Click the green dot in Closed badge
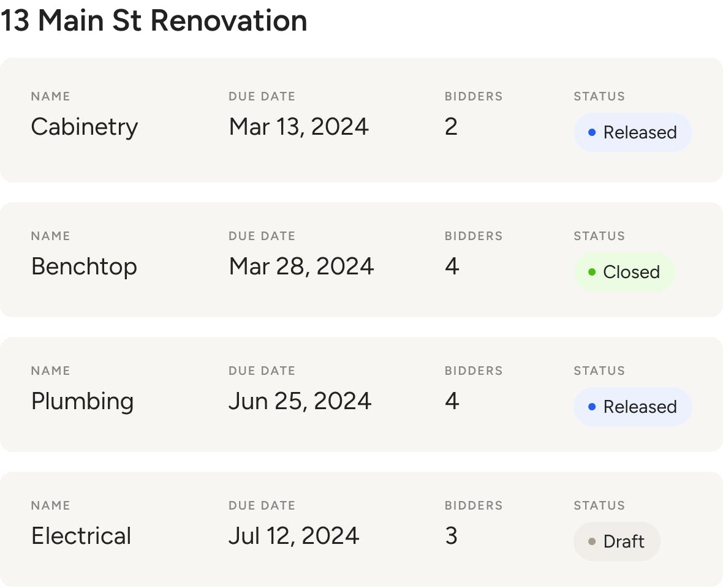 [x=592, y=272]
